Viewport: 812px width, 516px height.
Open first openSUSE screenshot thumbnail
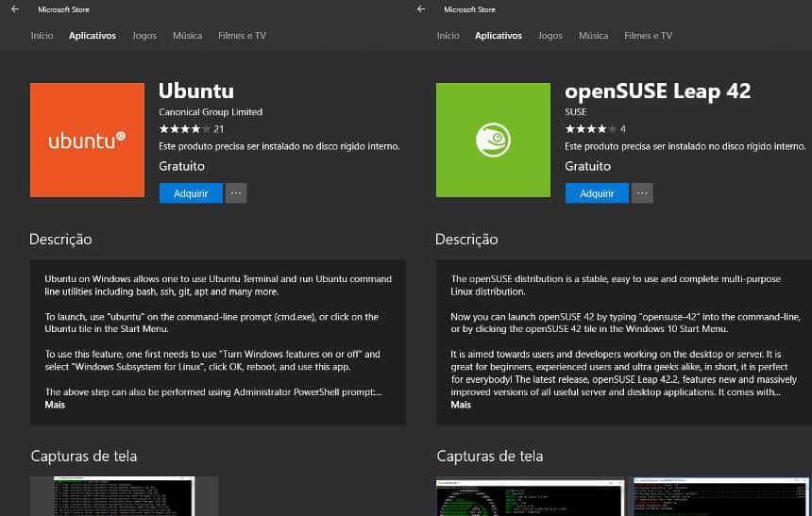point(531,497)
